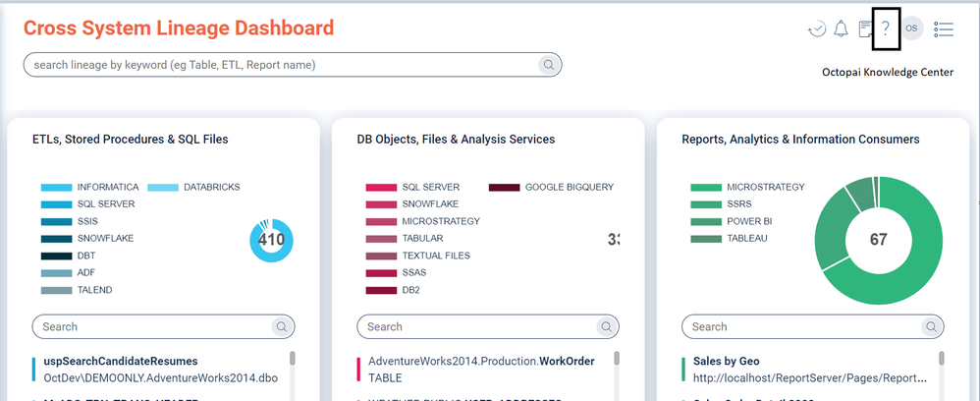Open the OS user avatar menu
The height and width of the screenshot is (401, 980).
point(911,29)
